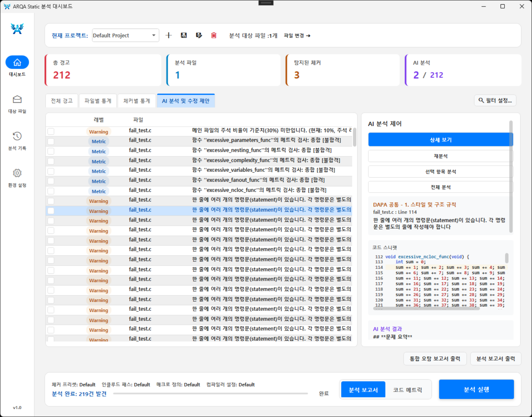Click the ARQA logo in the sidebar

point(17,29)
